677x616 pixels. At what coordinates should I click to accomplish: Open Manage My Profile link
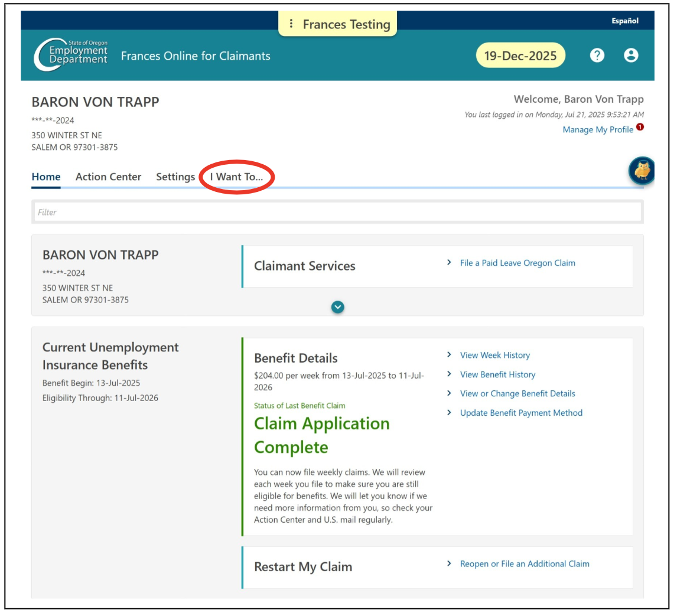(x=598, y=129)
